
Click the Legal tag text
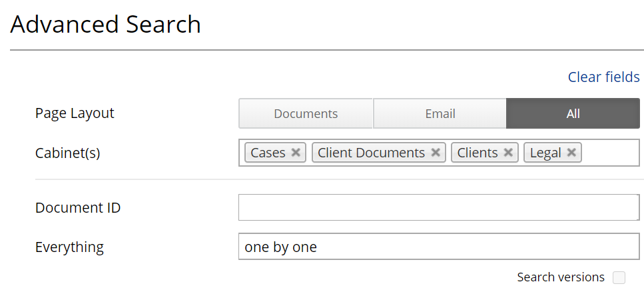[x=545, y=153]
